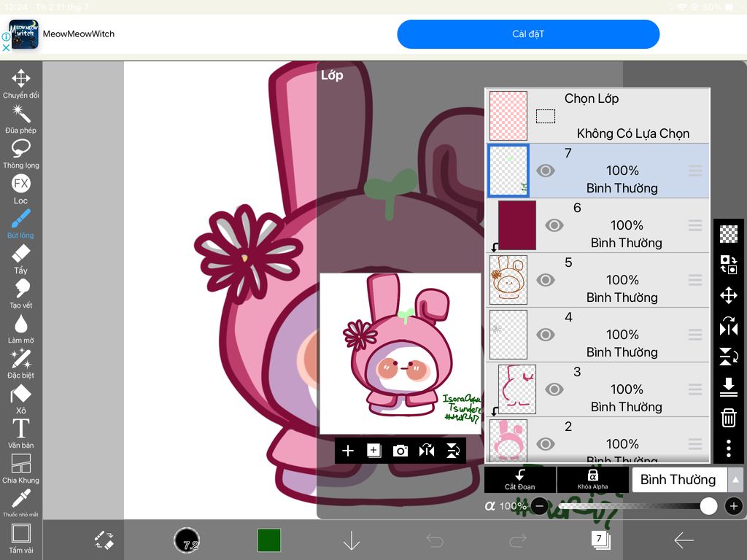The height and width of the screenshot is (560, 747).
Task: Open the three-dot more options menu
Action: click(729, 448)
